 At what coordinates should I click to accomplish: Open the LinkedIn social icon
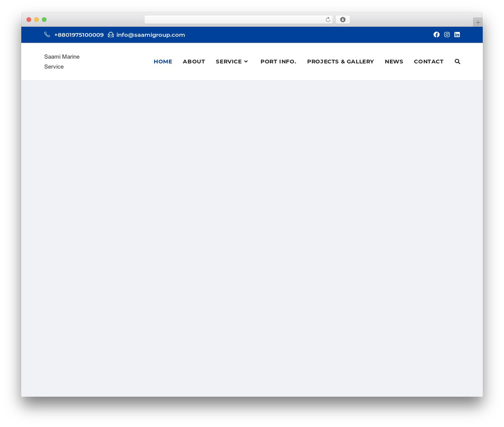click(457, 35)
